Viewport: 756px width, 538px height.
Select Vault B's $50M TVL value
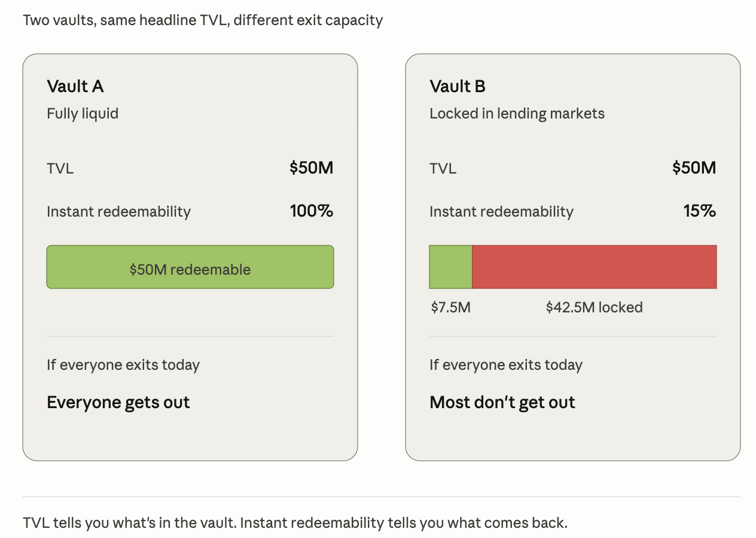click(694, 168)
